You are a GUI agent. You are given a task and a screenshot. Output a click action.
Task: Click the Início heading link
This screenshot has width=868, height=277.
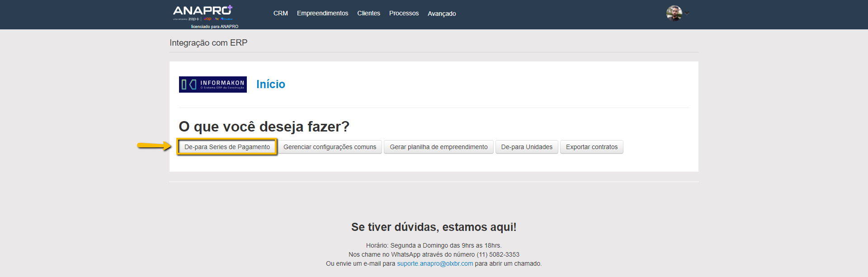click(270, 85)
